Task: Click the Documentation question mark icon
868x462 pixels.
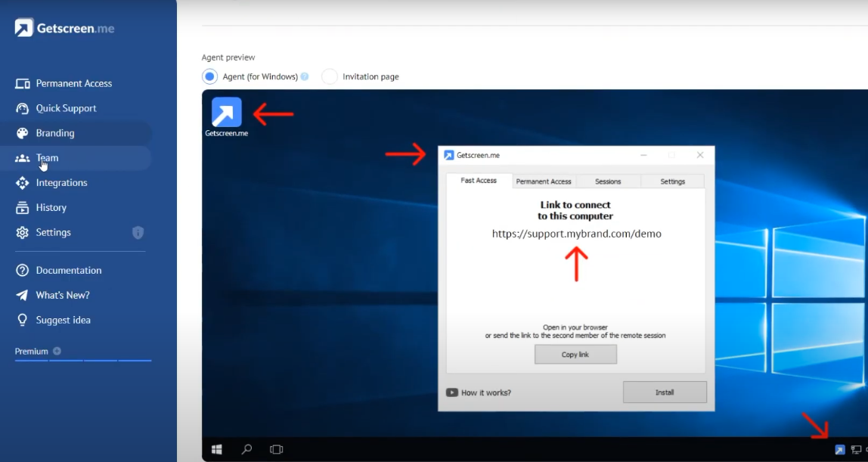Action: click(x=22, y=271)
